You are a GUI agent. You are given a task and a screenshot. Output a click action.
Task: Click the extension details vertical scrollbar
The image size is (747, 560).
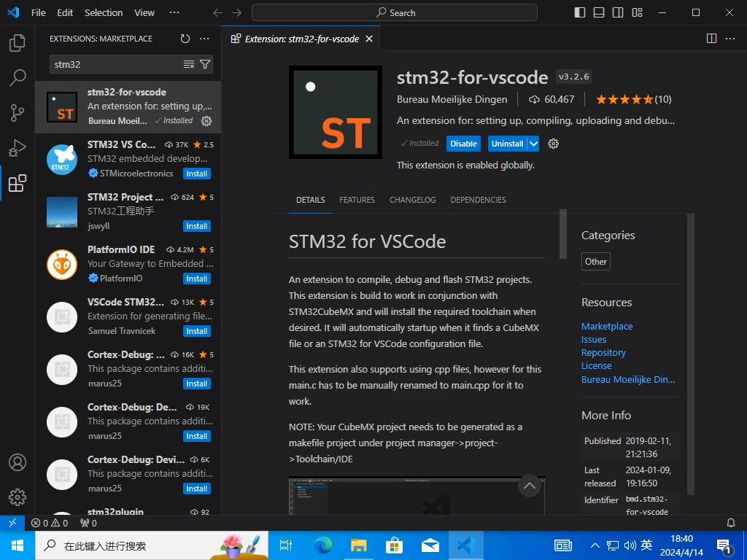click(x=562, y=233)
